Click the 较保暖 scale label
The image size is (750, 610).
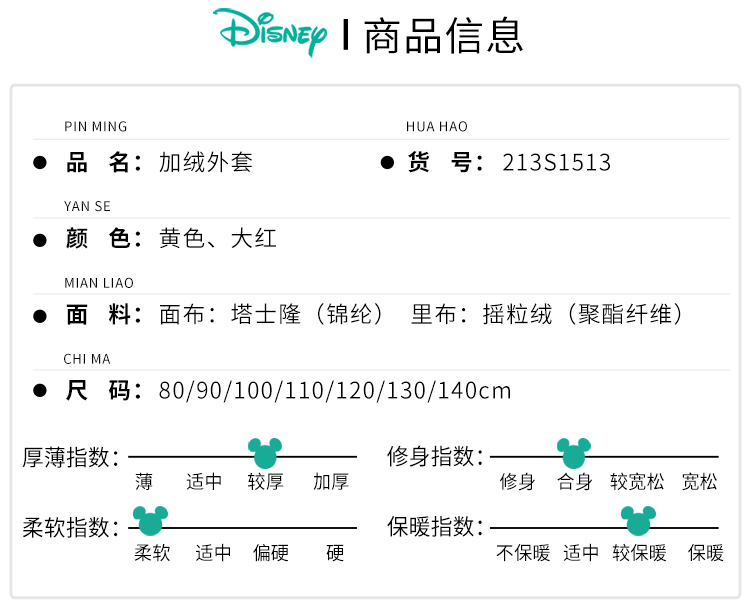pyautogui.click(x=639, y=553)
